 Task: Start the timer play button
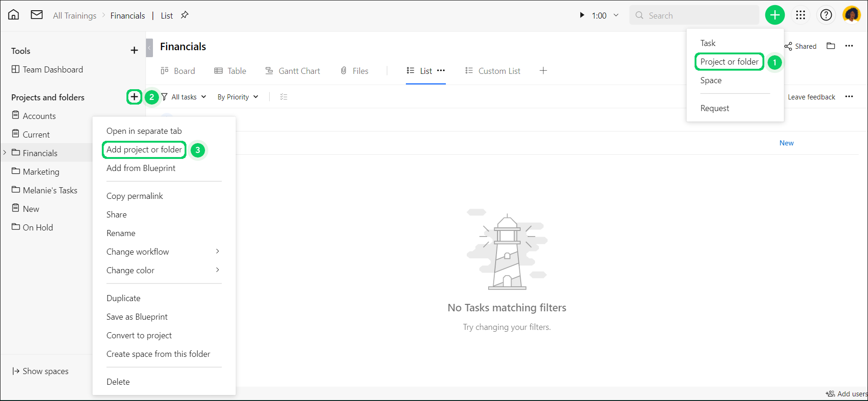[582, 15]
